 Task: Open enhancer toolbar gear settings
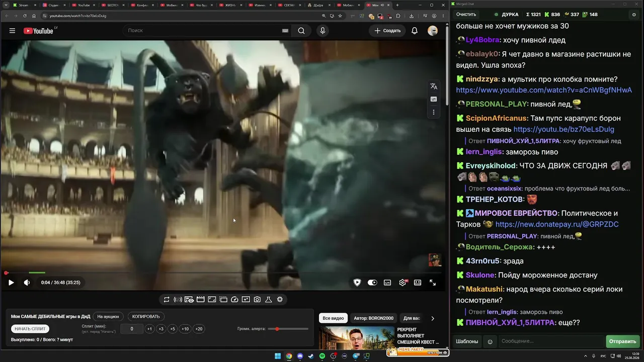pyautogui.click(x=280, y=300)
